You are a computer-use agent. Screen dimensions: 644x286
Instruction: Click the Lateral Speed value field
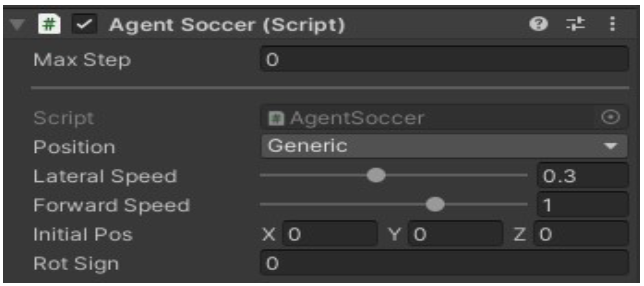[x=582, y=176]
